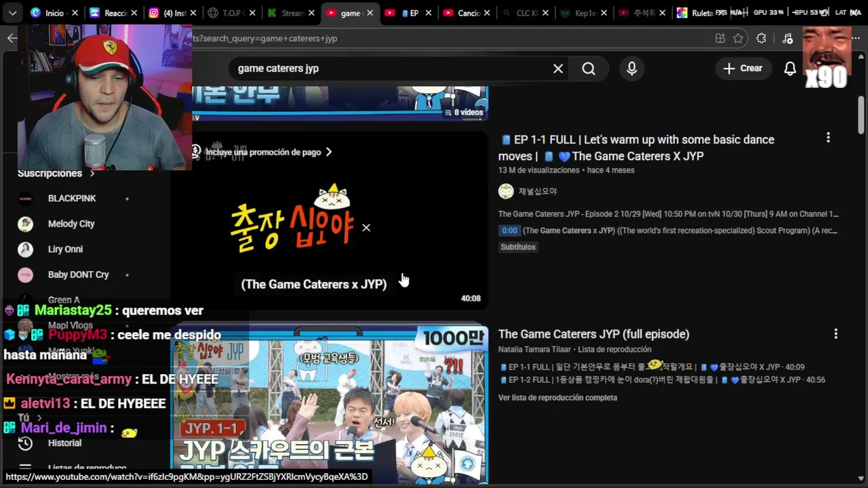This screenshot has width=868, height=488.
Task: Open the 채널십오야 channel name link
Action: (538, 192)
